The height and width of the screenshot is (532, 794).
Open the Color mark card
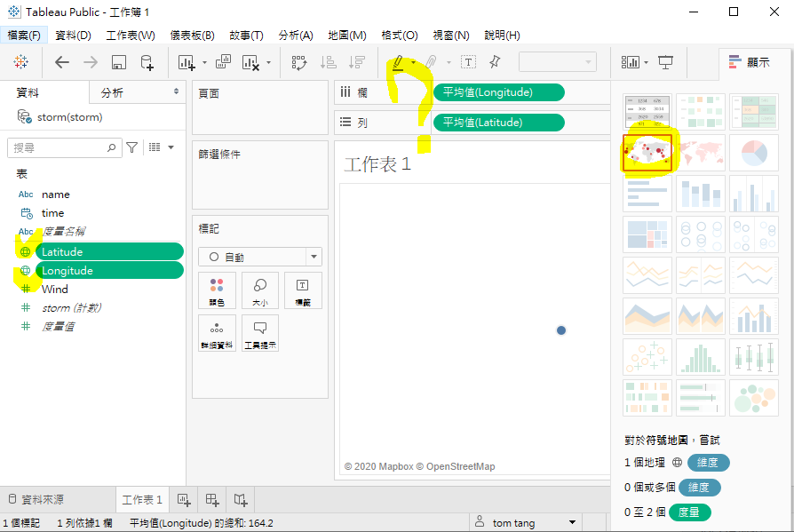coord(217,290)
